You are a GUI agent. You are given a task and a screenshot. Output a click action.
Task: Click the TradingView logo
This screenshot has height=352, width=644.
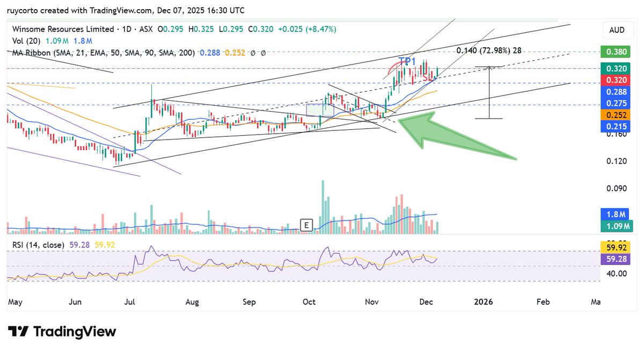click(62, 331)
